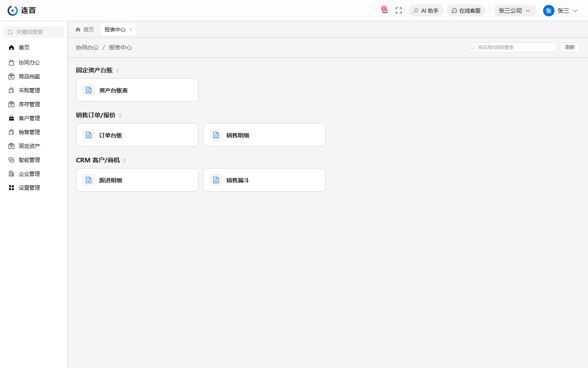Click the 企业管理 building icon
The height and width of the screenshot is (368, 588).
[x=11, y=174]
